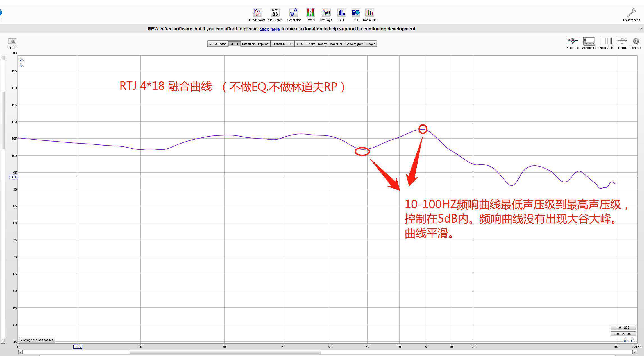Capture the graph image

click(12, 41)
